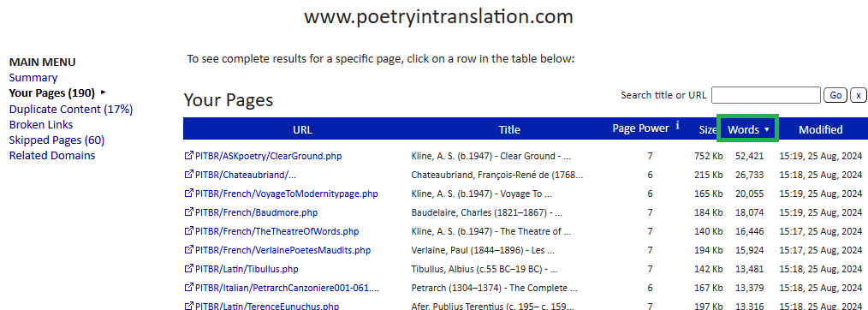868x310 pixels.
Task: Open PITBR/French/TheTheatreOfWords.php link
Action: tap(276, 231)
